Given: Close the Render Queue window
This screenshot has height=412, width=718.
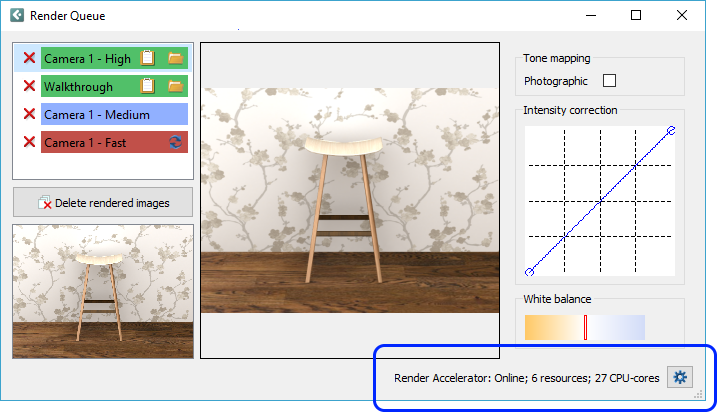Looking at the screenshot, I should (682, 15).
